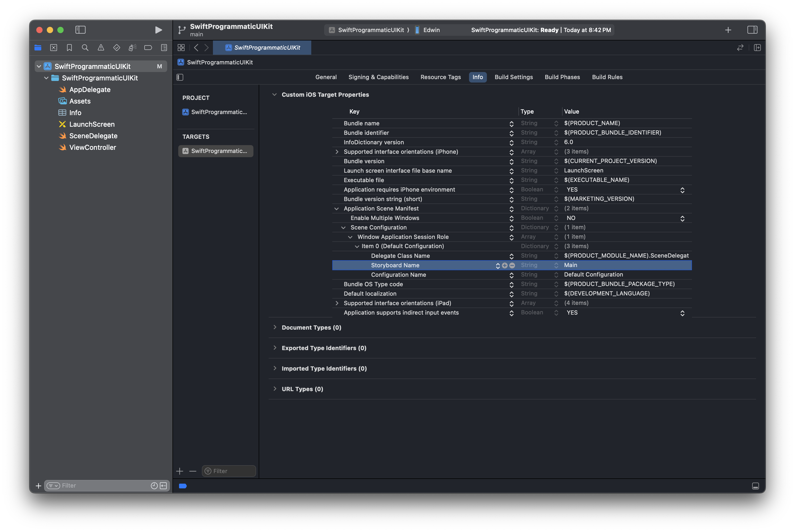Click the add-row plus icon on Storyboard Name

point(504,266)
